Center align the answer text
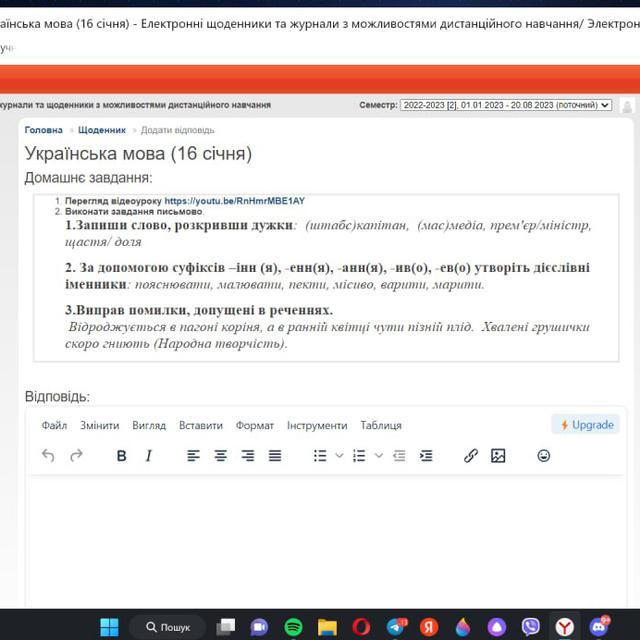The width and height of the screenshot is (640, 640). (x=221, y=456)
